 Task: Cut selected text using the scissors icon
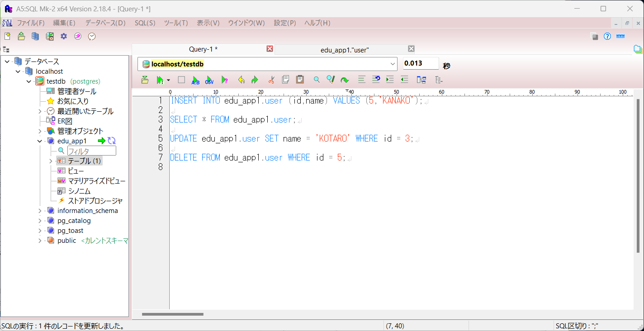[271, 80]
